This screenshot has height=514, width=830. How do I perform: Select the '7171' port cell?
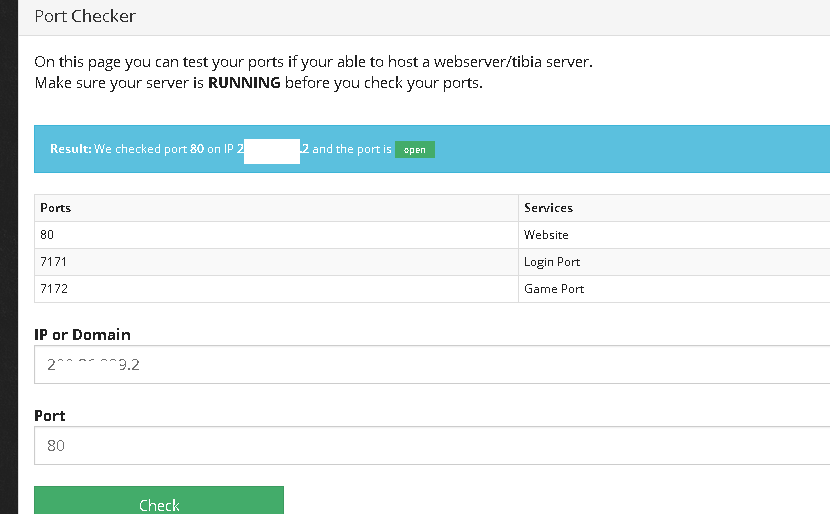[276, 262]
